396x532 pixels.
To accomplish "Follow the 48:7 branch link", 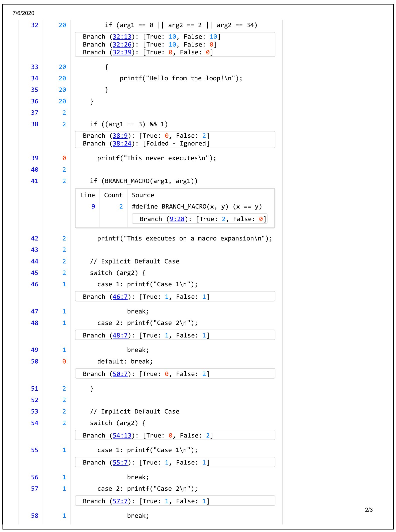I will tap(120, 336).
